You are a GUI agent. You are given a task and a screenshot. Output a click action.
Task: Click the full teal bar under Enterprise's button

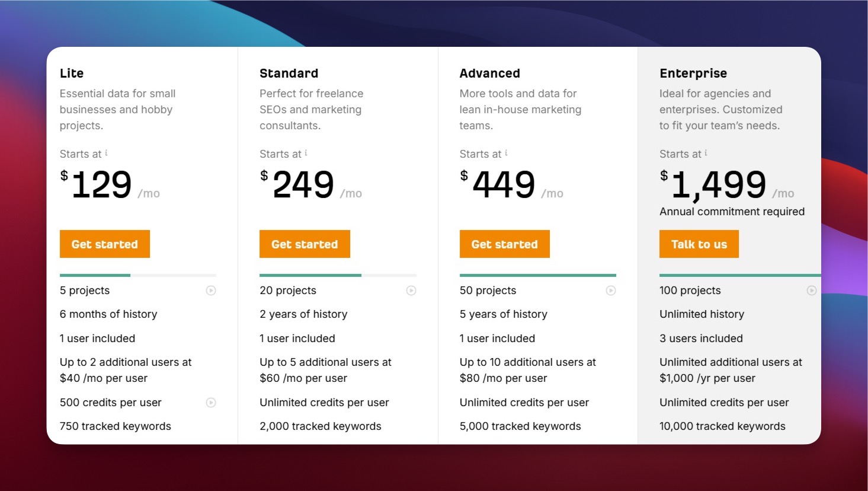739,275
